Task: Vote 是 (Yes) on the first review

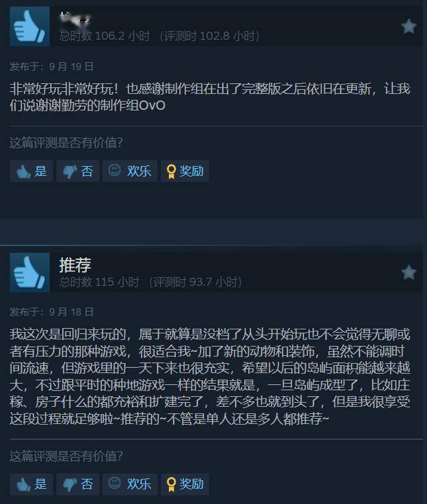Action: tap(31, 171)
